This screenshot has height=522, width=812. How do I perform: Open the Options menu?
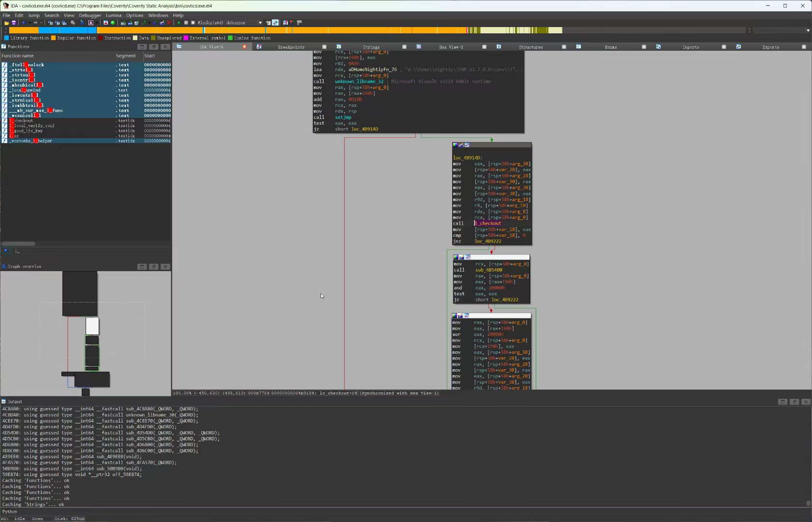135,15
